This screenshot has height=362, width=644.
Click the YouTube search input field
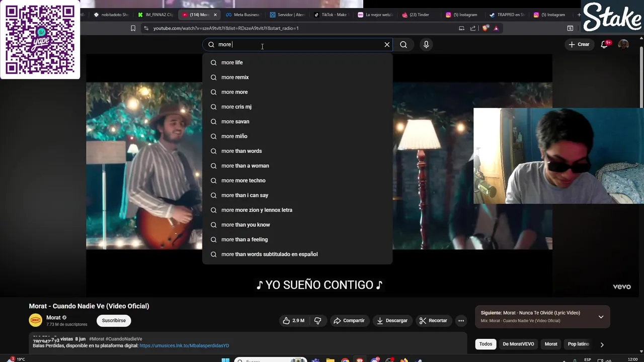point(297,45)
